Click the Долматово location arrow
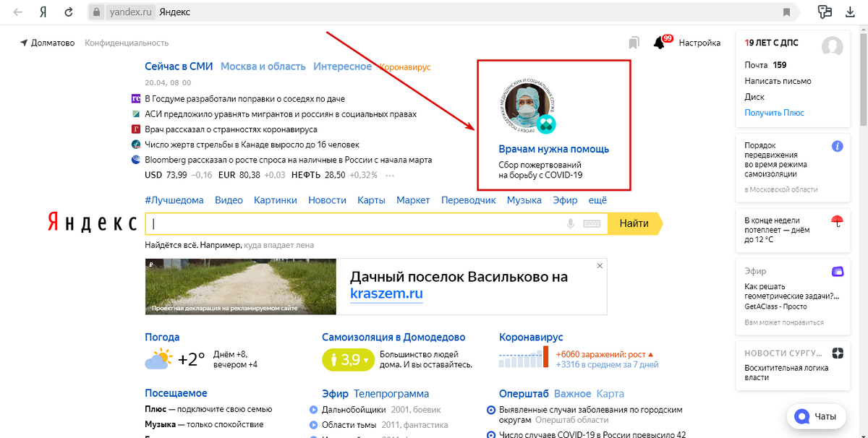The image size is (868, 438). click(x=24, y=43)
